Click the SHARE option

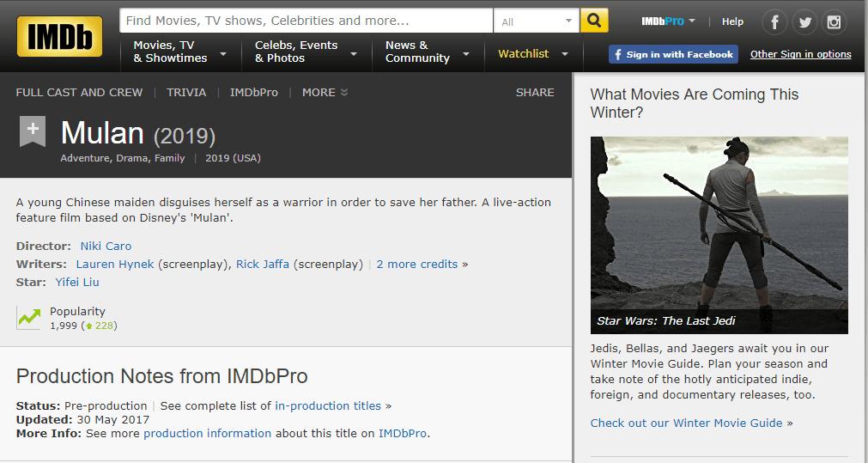coord(535,93)
